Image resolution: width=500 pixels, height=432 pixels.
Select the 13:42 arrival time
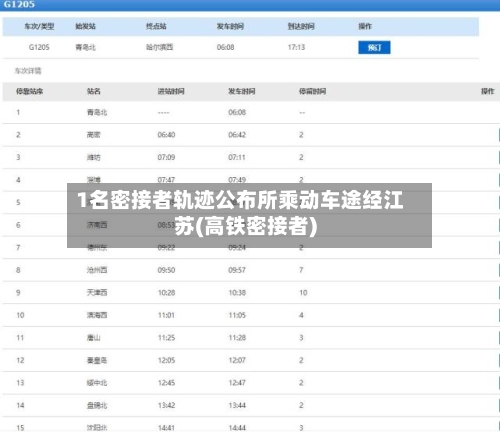click(166, 405)
